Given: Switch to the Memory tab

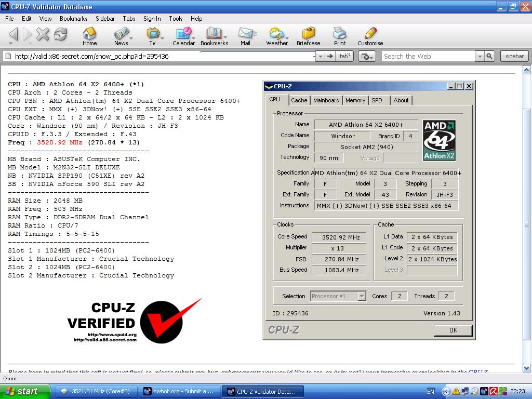Looking at the screenshot, I should [355, 100].
